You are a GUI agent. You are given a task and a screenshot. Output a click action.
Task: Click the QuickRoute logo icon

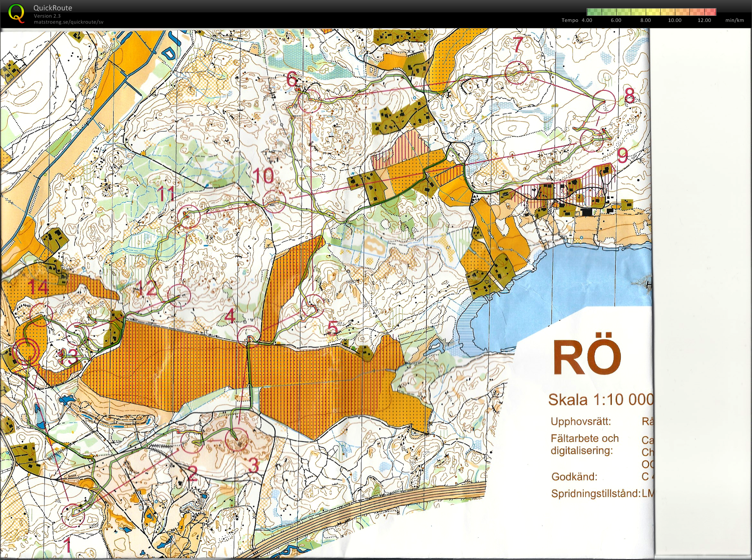tap(16, 13)
